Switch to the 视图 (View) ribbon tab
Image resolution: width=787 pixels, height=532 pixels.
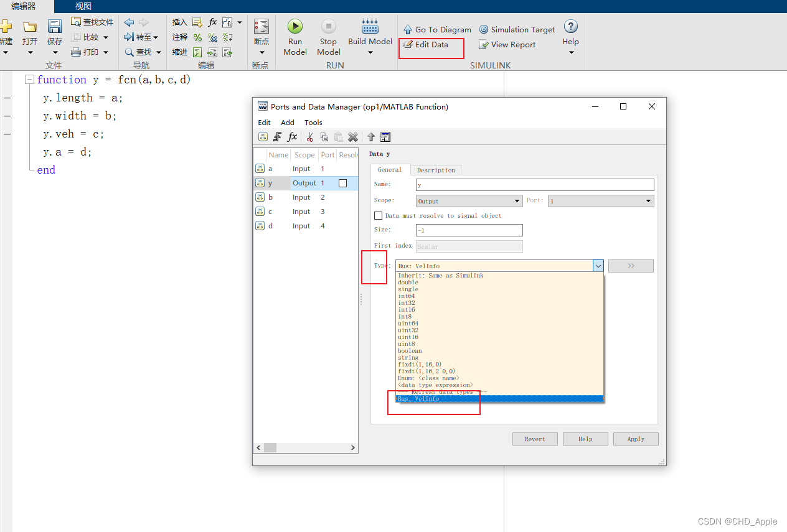[83, 6]
